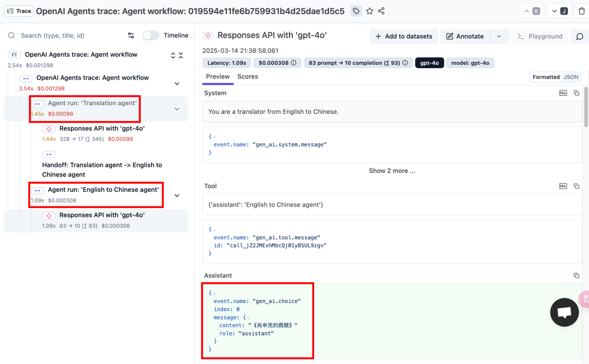Image resolution: width=589 pixels, height=364 pixels.
Task: Open the Playground button
Action: (x=540, y=37)
